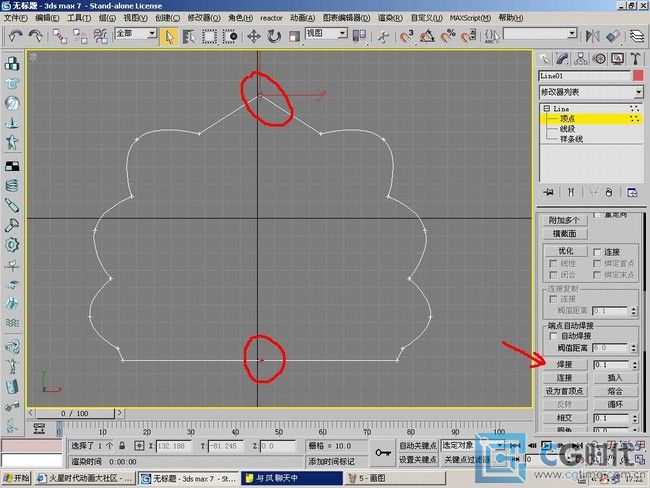Activate Select and Link tool icon
The width and height of the screenshot is (650, 488).
pyautogui.click(x=60, y=36)
